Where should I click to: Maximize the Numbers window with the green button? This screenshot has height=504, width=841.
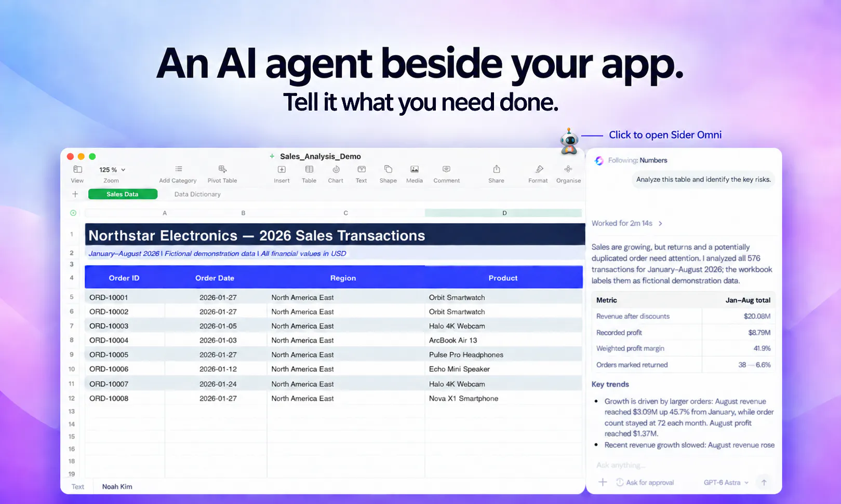pos(92,156)
